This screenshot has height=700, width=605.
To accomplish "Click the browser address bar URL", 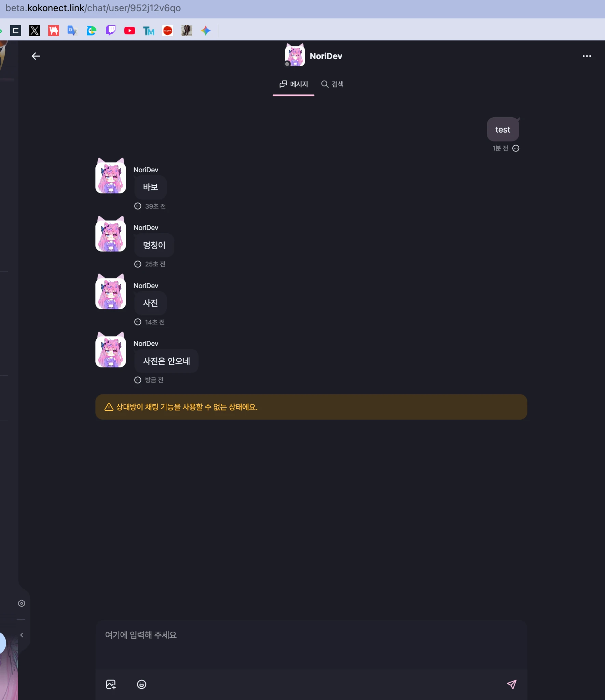I will point(93,8).
